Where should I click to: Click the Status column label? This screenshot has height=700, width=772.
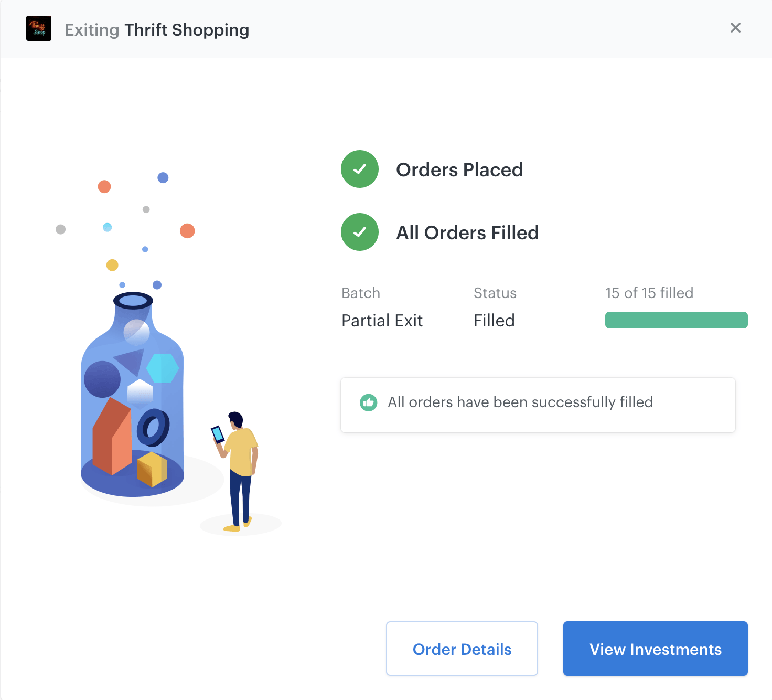tap(495, 293)
